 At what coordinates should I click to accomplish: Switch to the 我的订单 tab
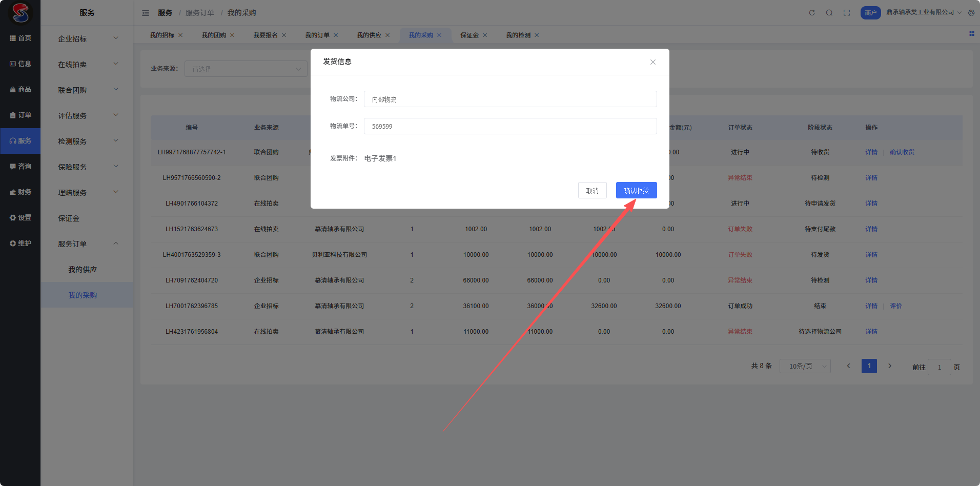(x=317, y=35)
